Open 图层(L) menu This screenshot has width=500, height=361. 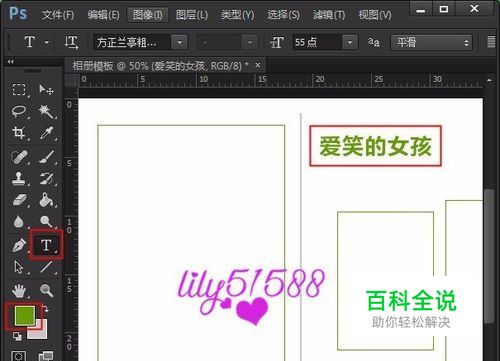192,15
